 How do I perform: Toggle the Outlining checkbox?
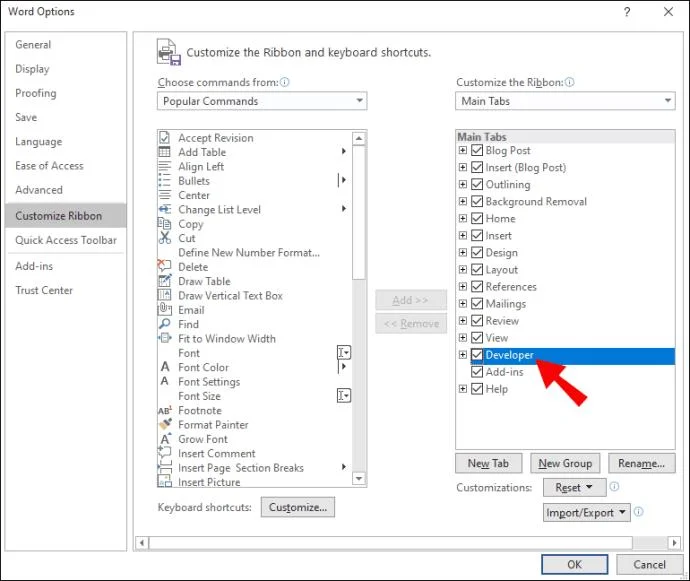coord(477,184)
